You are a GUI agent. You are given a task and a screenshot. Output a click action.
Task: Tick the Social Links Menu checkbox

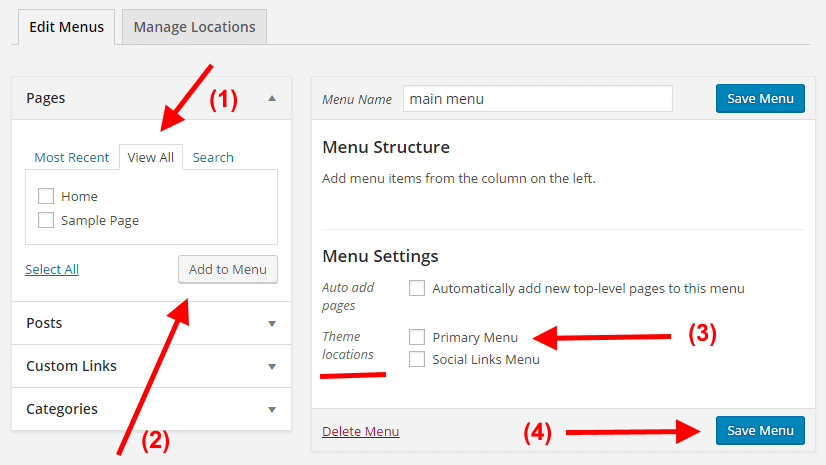[x=417, y=359]
